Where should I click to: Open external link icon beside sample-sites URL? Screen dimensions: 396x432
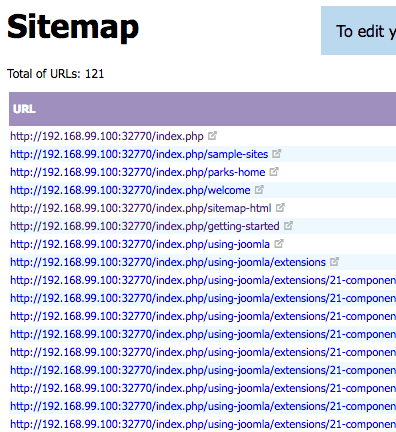[276, 154]
